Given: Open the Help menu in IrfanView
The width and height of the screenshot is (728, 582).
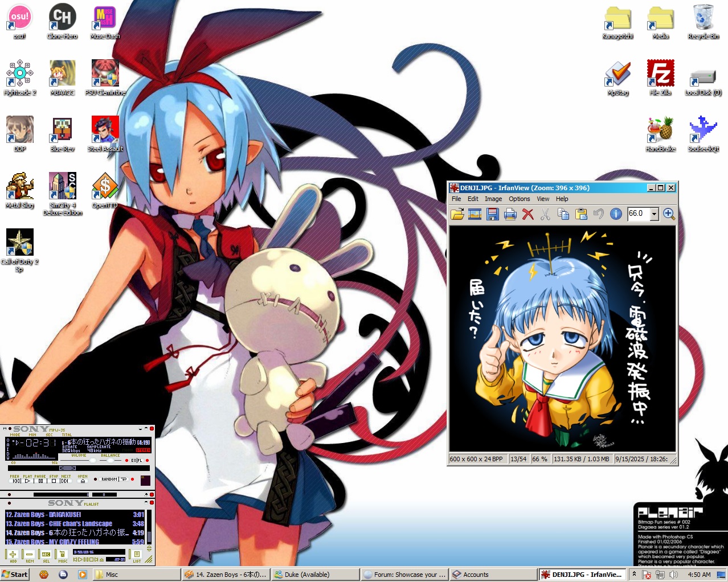Looking at the screenshot, I should coord(562,199).
